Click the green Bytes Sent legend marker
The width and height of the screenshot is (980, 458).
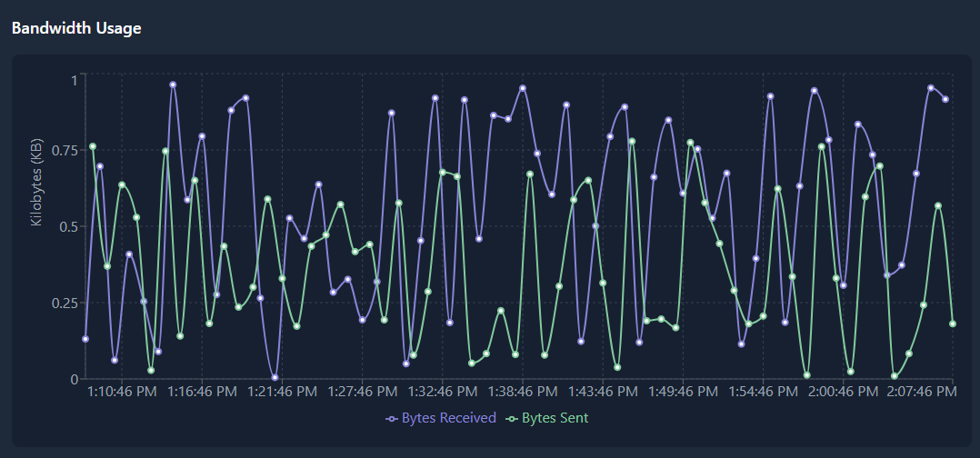(512, 419)
